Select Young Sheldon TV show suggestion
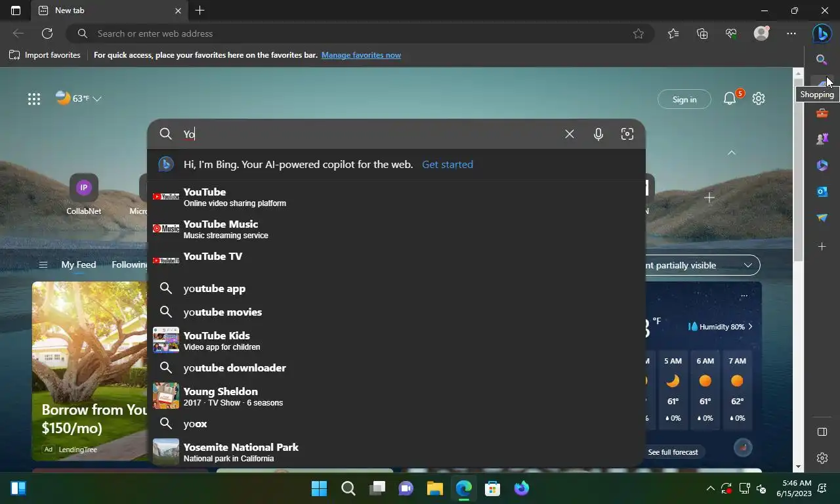The image size is (840, 504). 396,396
